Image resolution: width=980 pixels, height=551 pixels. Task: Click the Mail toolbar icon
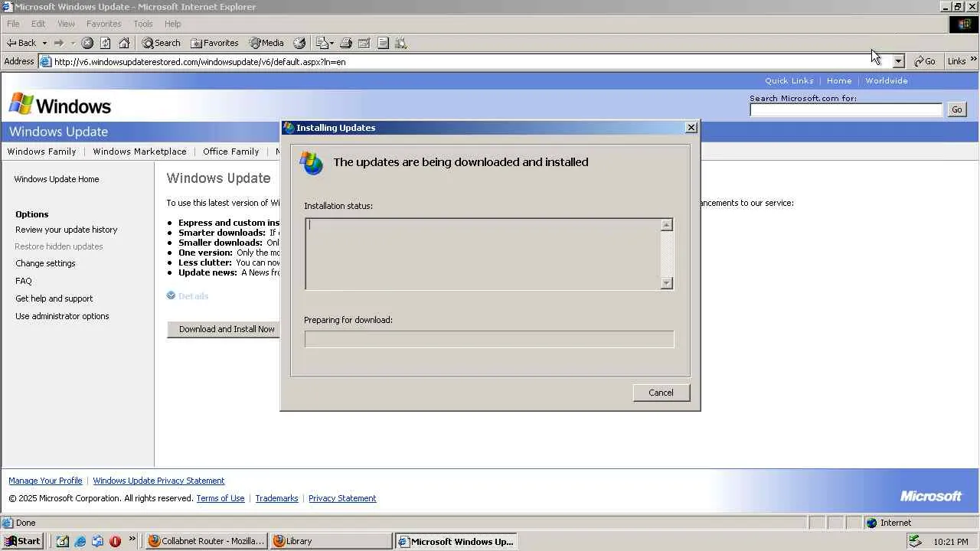322,43
